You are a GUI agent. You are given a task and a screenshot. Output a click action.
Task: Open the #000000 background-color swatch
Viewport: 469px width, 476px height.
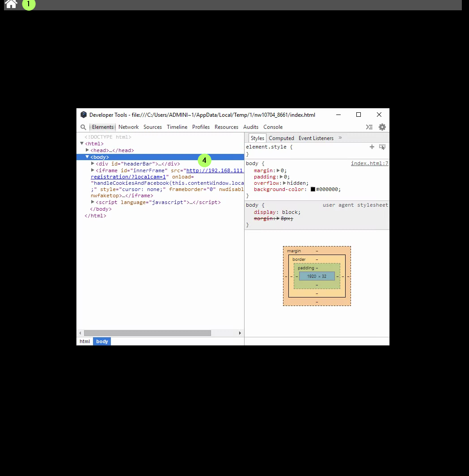[313, 189]
